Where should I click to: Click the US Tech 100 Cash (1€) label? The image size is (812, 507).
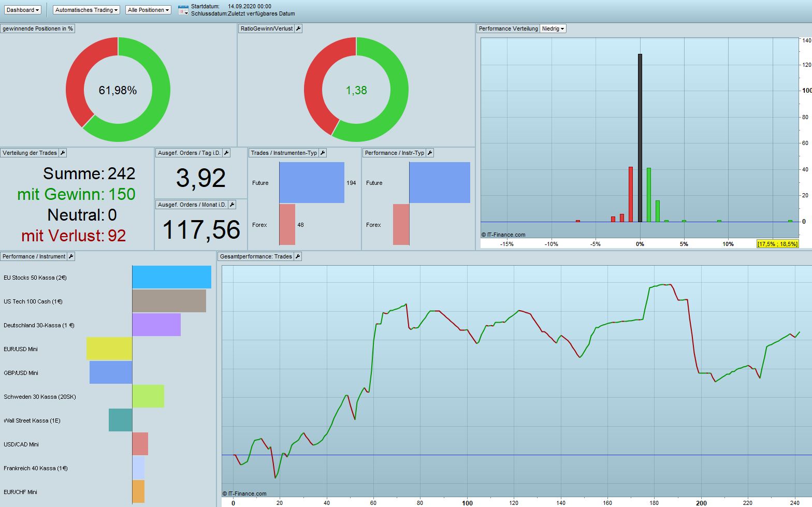coord(33,301)
